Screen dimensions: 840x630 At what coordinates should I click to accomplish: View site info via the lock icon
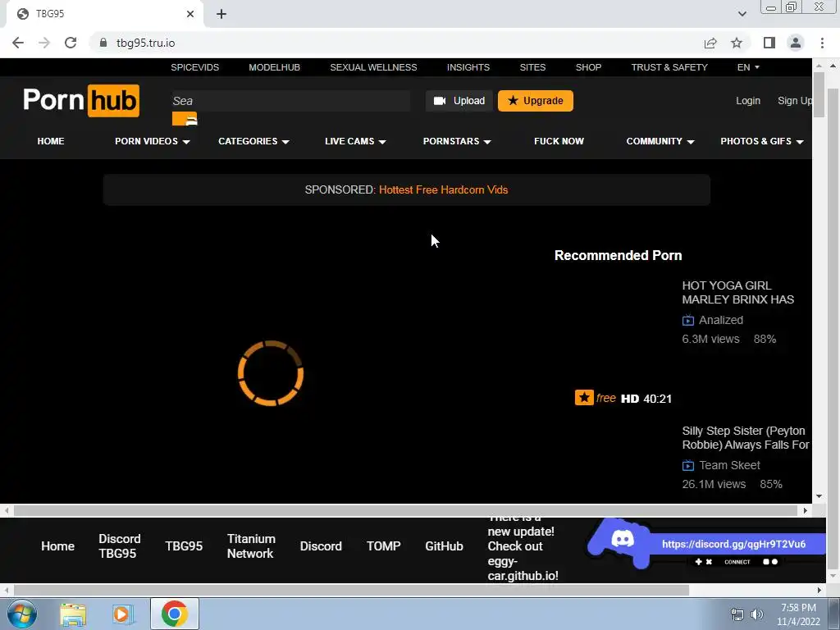click(x=103, y=43)
